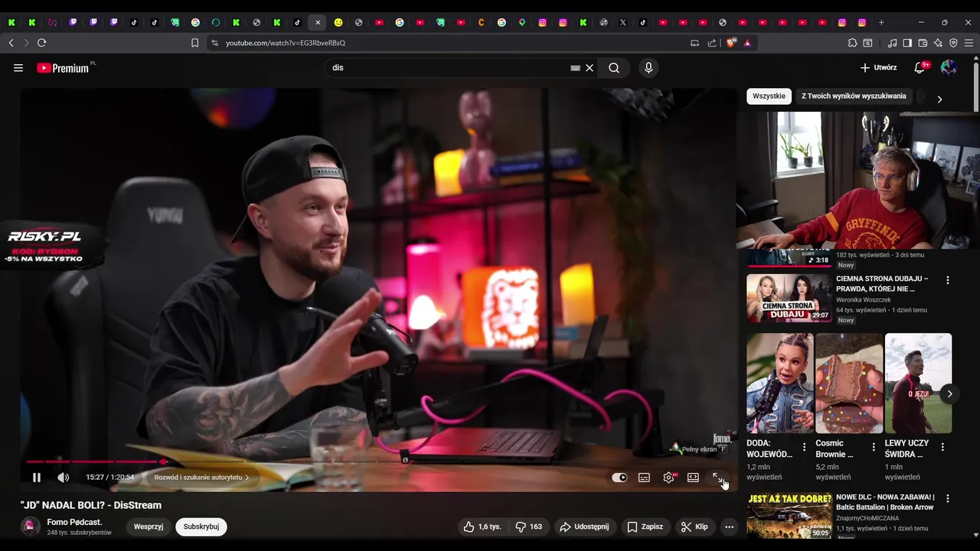The height and width of the screenshot is (551, 980).
Task: Open more actions three-dot menu under video
Action: click(x=729, y=527)
